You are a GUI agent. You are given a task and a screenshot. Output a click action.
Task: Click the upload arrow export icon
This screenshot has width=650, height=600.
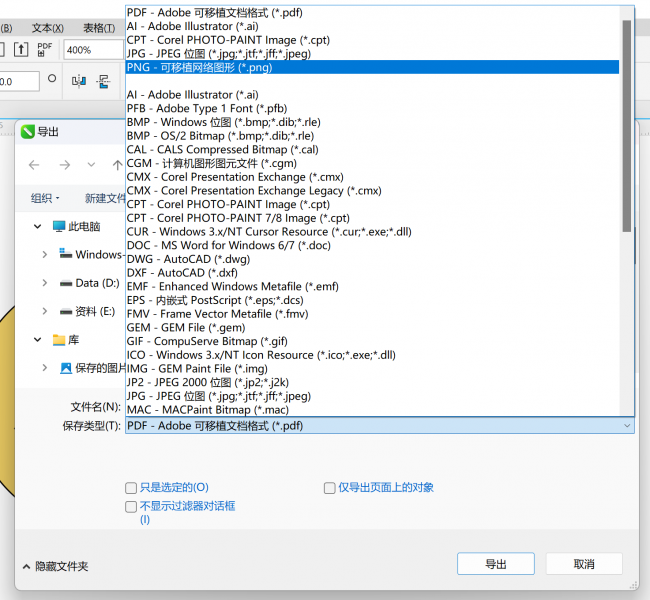(x=21, y=49)
